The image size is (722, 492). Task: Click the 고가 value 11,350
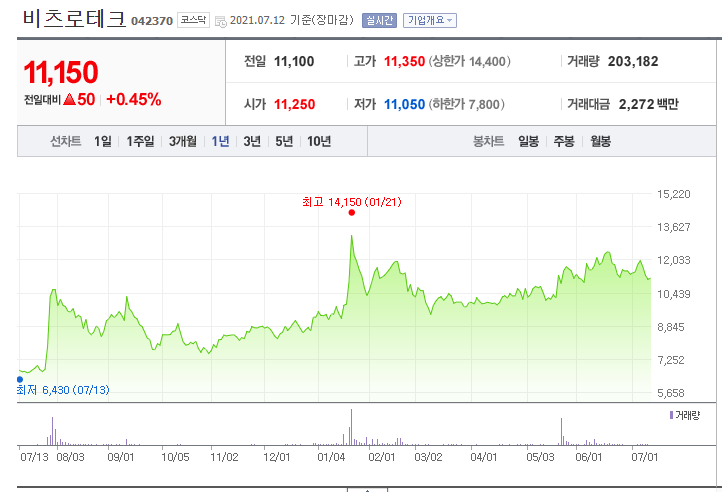[x=404, y=61]
